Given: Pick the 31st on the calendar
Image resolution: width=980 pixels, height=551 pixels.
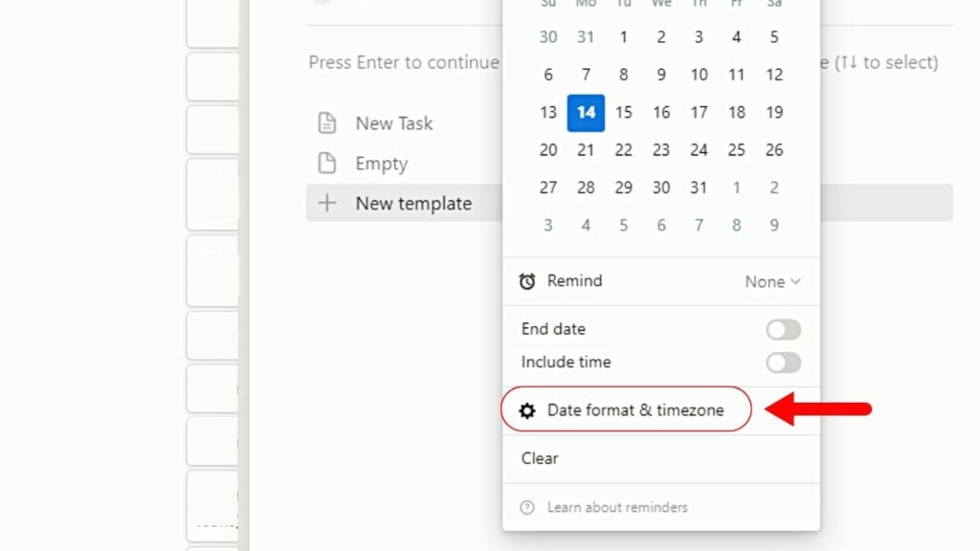Looking at the screenshot, I should tap(699, 187).
